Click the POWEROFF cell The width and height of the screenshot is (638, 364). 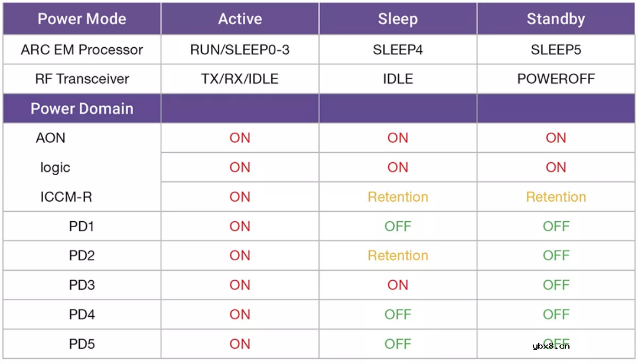pos(556,79)
